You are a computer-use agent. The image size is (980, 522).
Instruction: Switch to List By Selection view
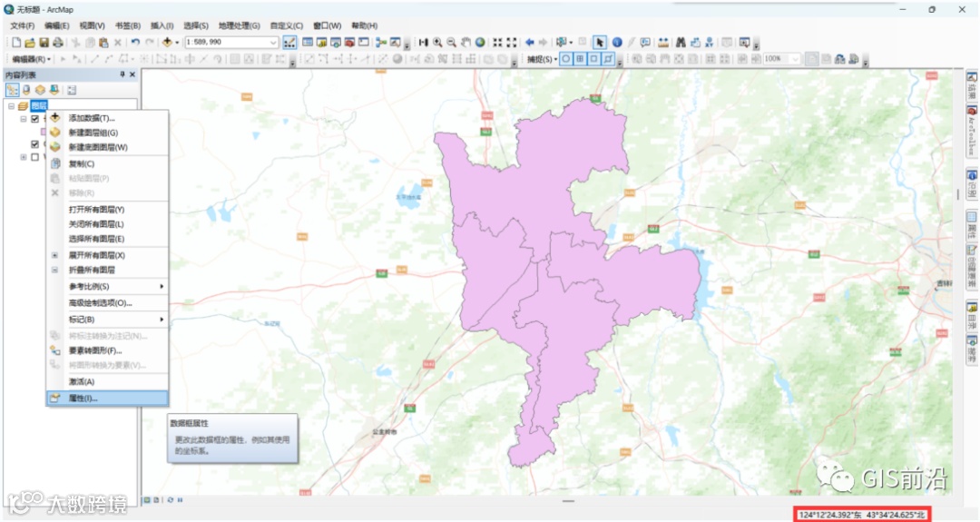[x=54, y=90]
